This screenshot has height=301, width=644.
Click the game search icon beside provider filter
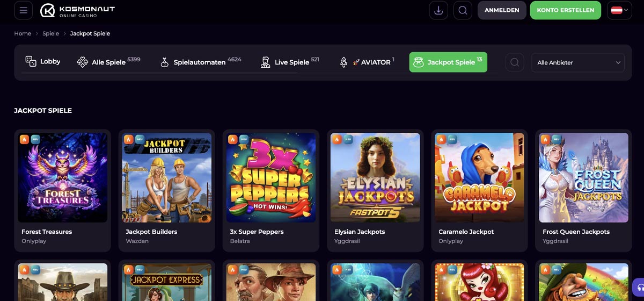515,62
